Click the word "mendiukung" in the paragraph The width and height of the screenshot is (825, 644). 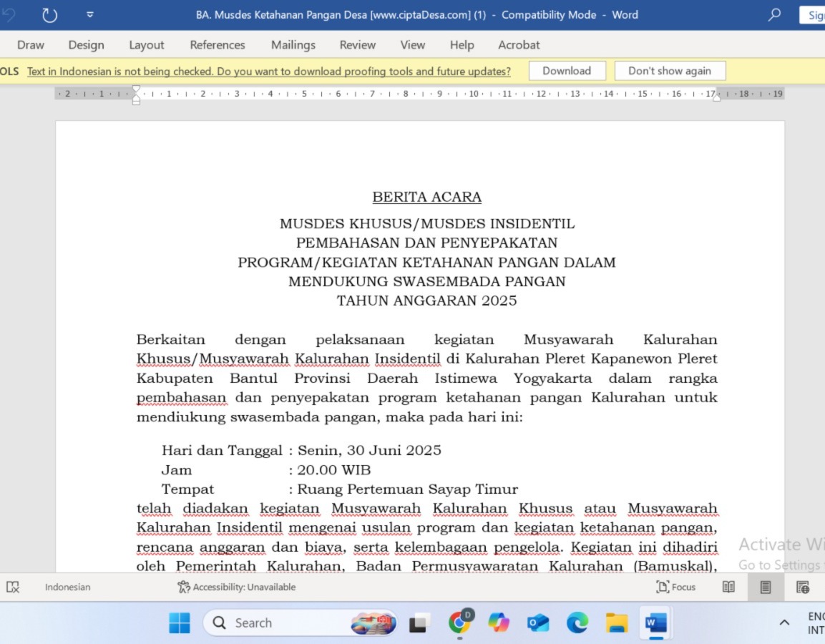coord(180,417)
